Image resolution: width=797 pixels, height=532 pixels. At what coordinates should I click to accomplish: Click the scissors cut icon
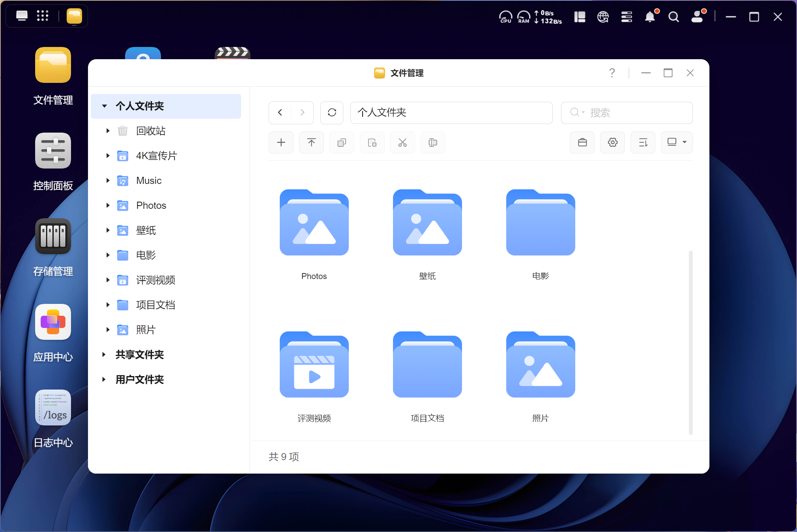coord(402,142)
